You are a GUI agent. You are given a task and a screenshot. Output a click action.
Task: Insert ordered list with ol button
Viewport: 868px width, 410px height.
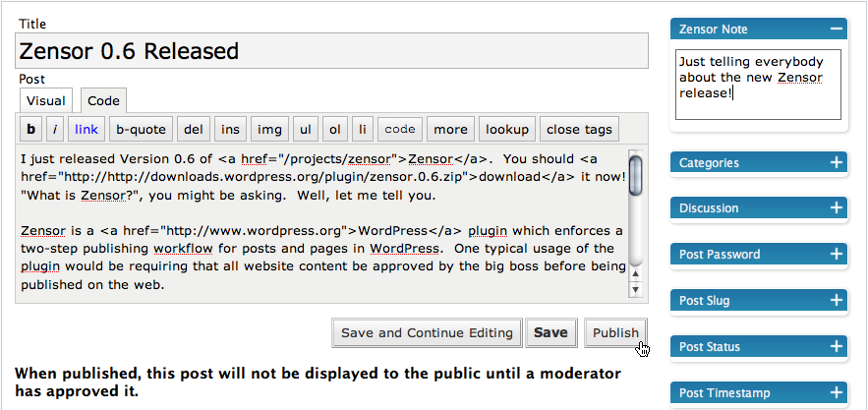tap(335, 129)
